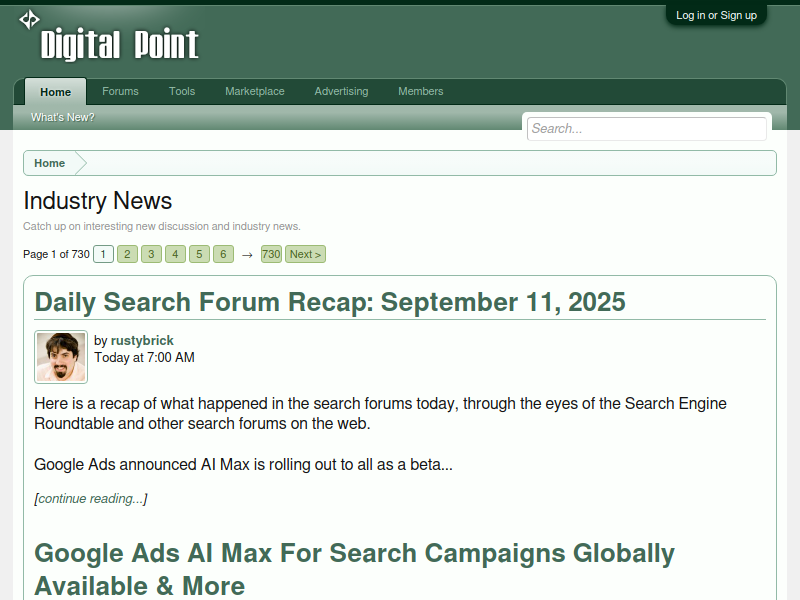Open Google Ads AI Max article title
This screenshot has width=800, height=600.
click(x=355, y=569)
